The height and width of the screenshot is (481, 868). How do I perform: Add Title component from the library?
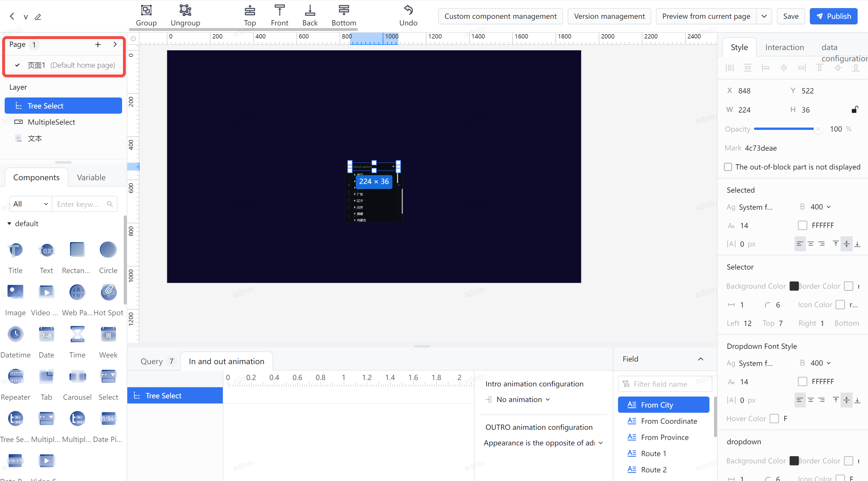coord(16,258)
